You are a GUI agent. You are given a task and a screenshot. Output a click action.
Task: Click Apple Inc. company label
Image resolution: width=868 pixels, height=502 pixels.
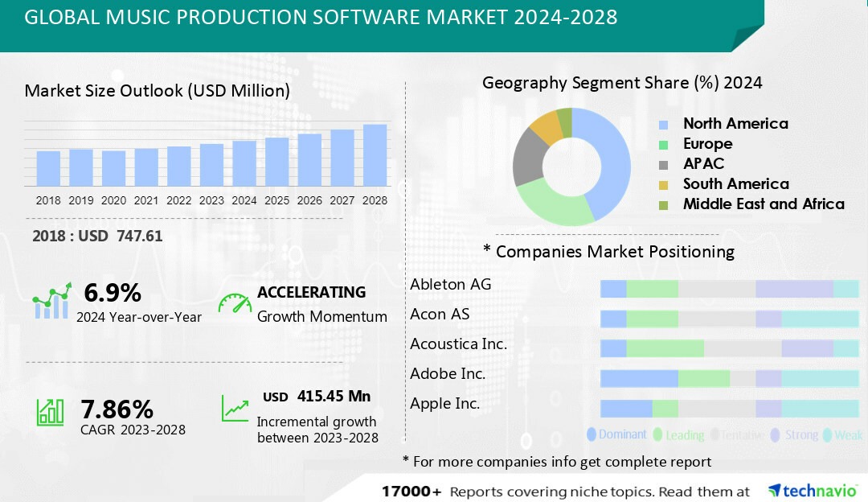coord(445,403)
